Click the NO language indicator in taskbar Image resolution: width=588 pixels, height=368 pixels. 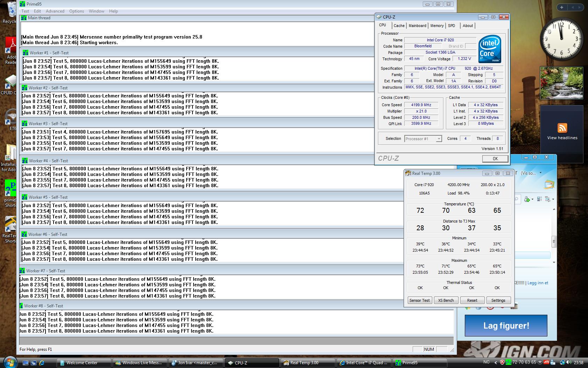click(x=486, y=362)
